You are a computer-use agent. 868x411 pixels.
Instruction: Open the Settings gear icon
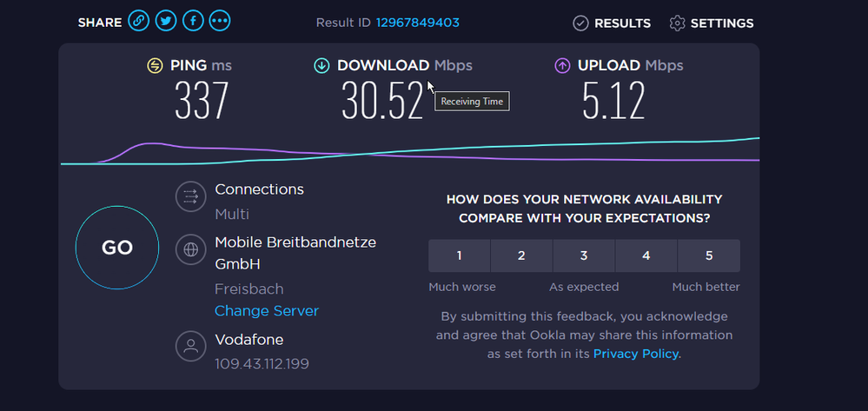tap(678, 23)
